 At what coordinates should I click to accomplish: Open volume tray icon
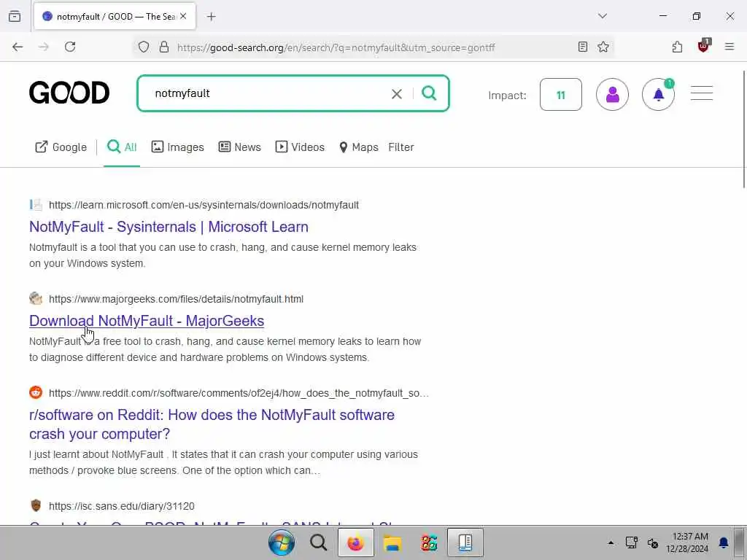click(653, 542)
